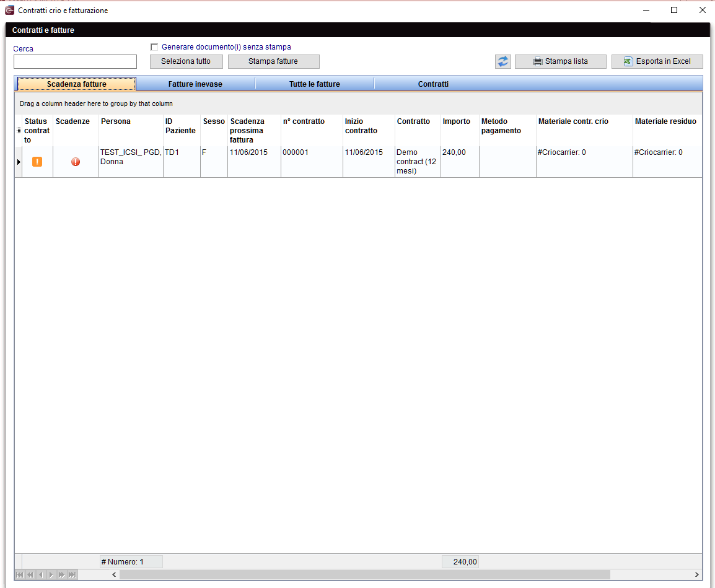The image size is (715, 588).
Task: Go to next record navigator button
Action: (51, 575)
